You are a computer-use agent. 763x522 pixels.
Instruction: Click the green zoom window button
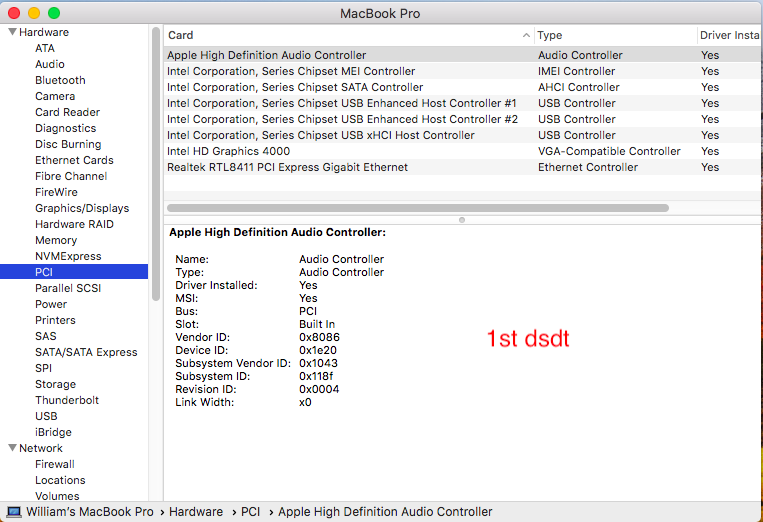53,13
